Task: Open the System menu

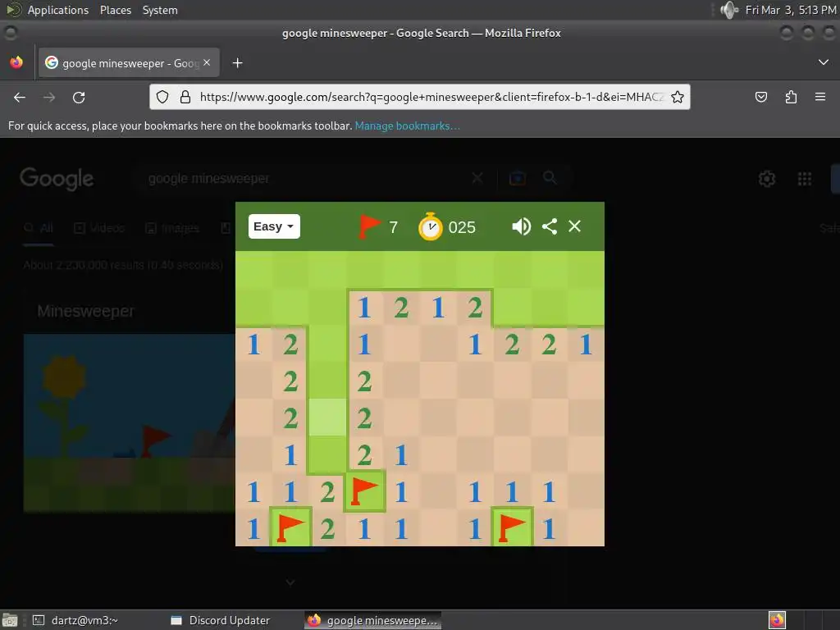Action: 160,10
